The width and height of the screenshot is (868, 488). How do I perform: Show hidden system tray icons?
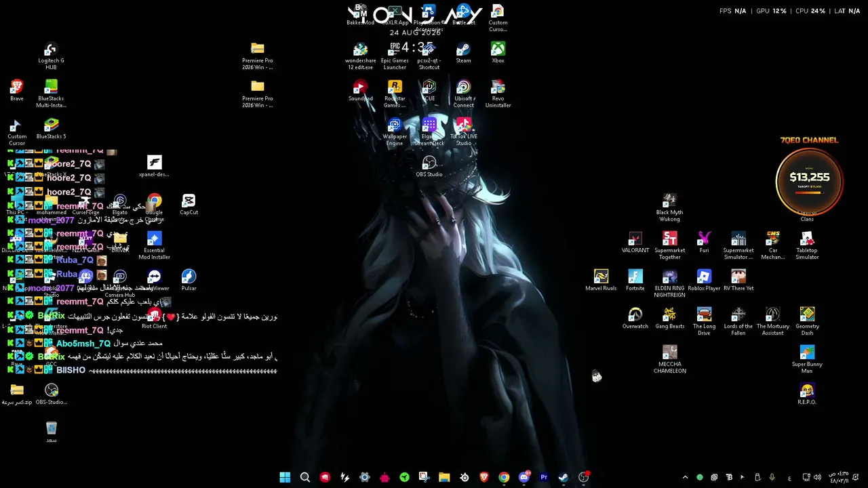(685, 477)
